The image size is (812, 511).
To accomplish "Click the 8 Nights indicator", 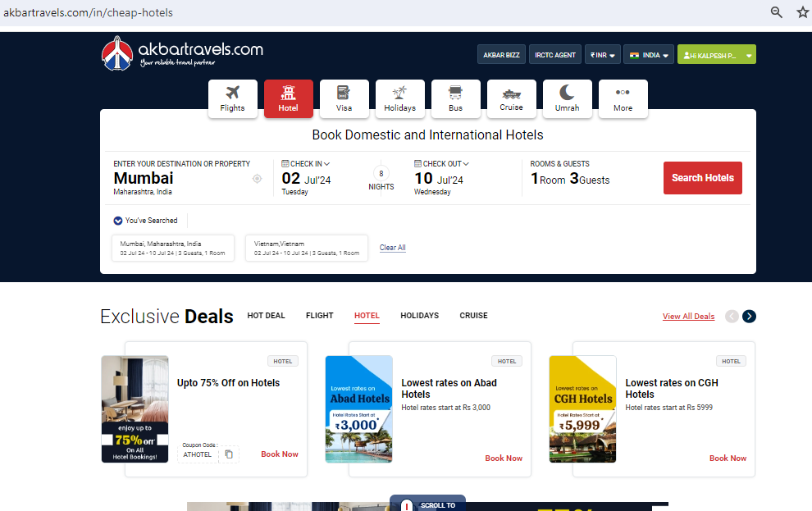I will tap(381, 178).
